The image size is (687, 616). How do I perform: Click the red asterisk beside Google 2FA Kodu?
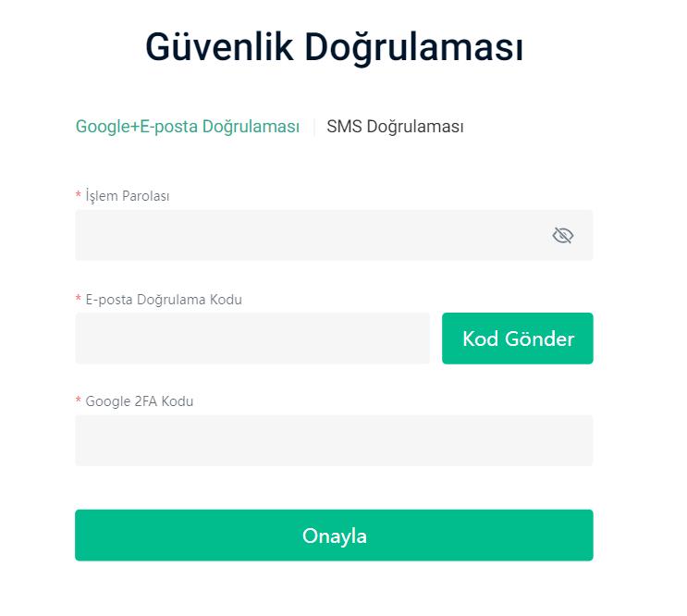tap(79, 400)
